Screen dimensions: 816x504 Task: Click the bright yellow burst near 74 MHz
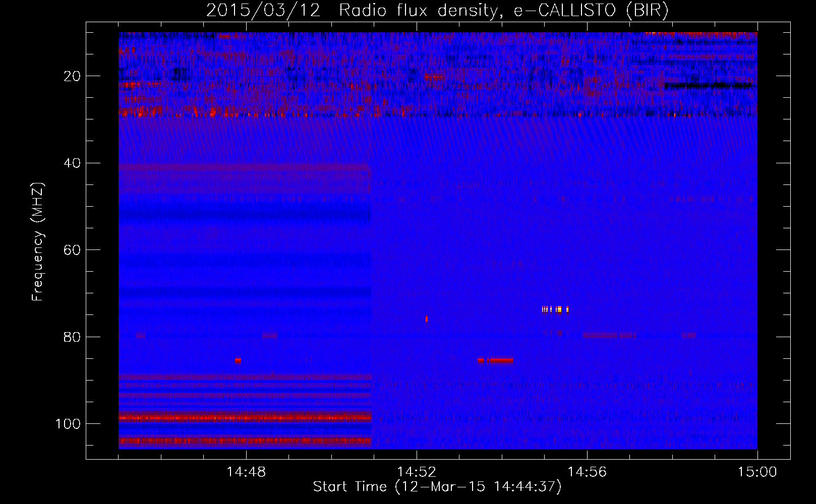coord(555,309)
